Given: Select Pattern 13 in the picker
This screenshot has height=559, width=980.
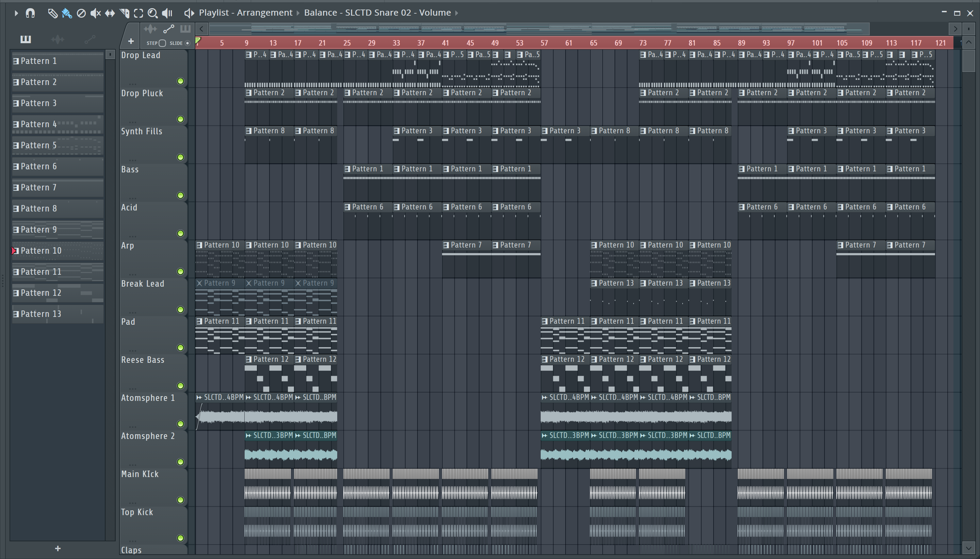Looking at the screenshot, I should click(x=58, y=314).
